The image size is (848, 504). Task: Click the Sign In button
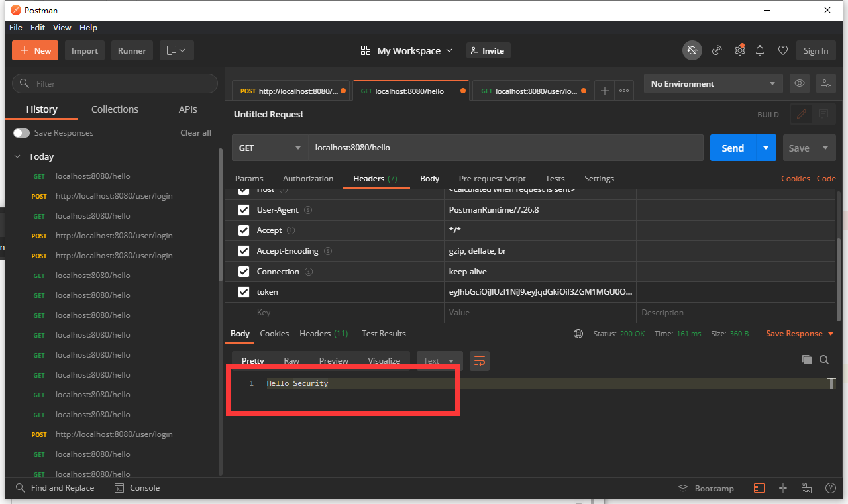[816, 50]
